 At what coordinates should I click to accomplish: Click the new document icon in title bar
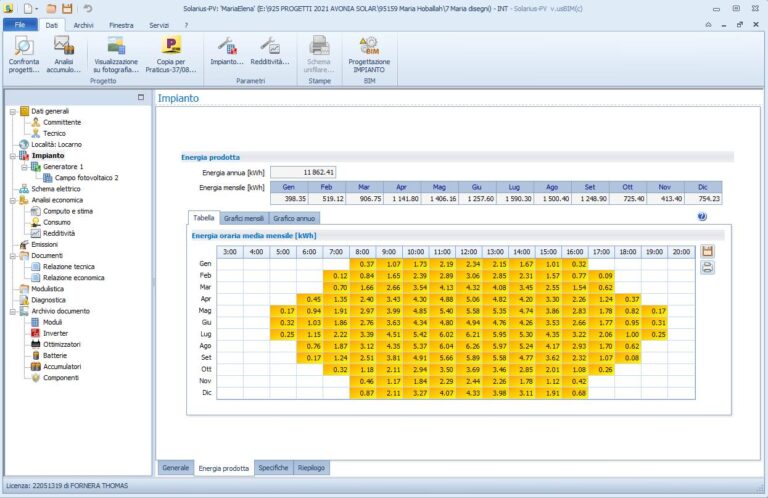click(x=28, y=8)
